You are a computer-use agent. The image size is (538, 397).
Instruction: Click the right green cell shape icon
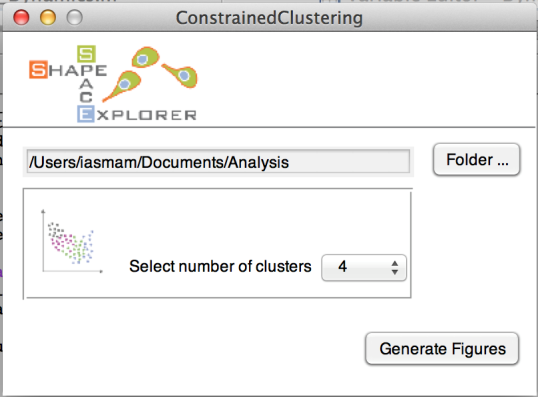coord(180,75)
